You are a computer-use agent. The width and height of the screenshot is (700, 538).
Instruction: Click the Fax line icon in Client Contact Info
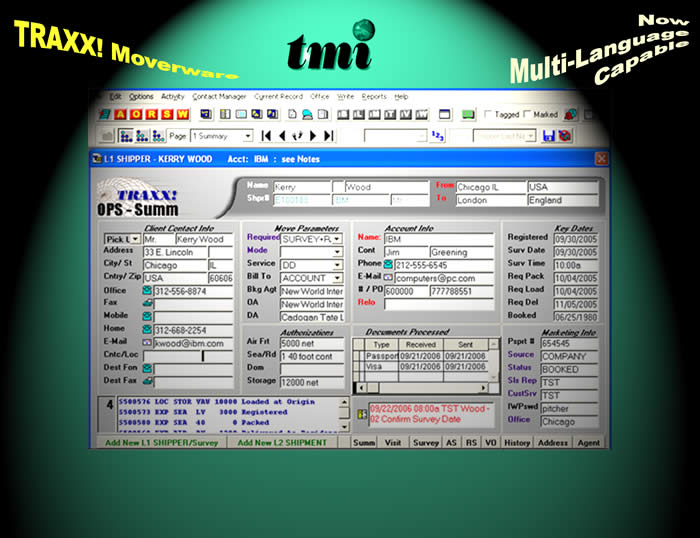(147, 303)
